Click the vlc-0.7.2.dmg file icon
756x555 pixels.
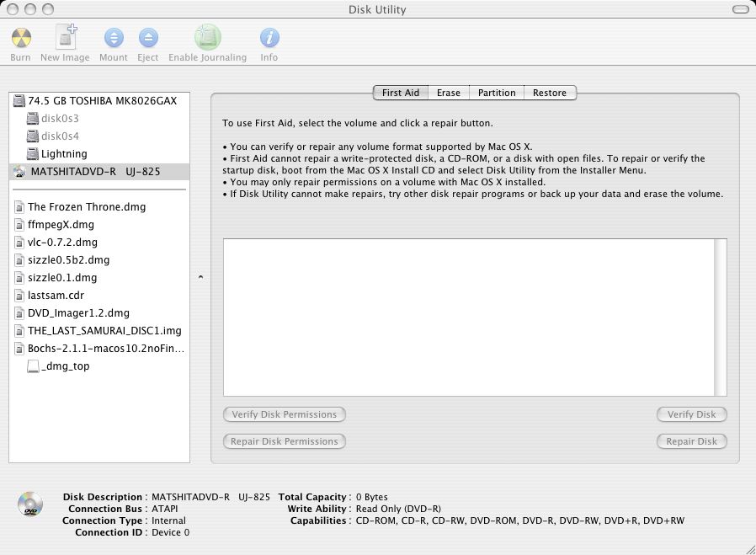click(x=19, y=243)
